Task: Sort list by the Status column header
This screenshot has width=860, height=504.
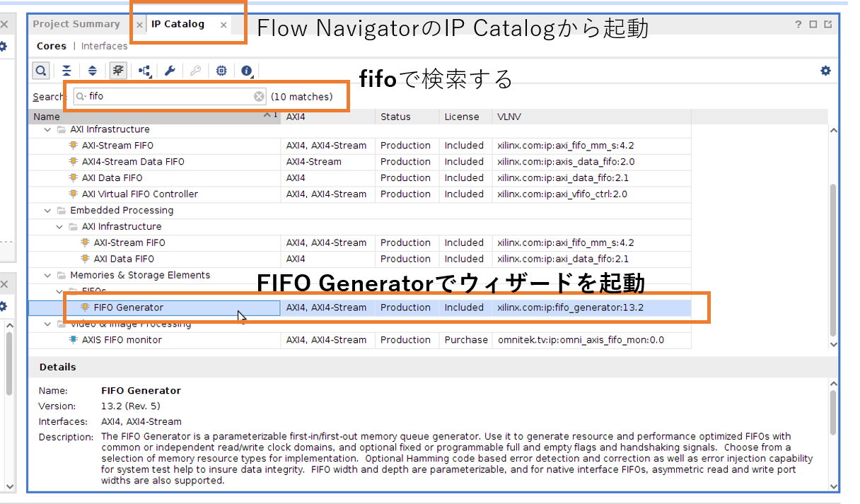Action: pos(395,117)
